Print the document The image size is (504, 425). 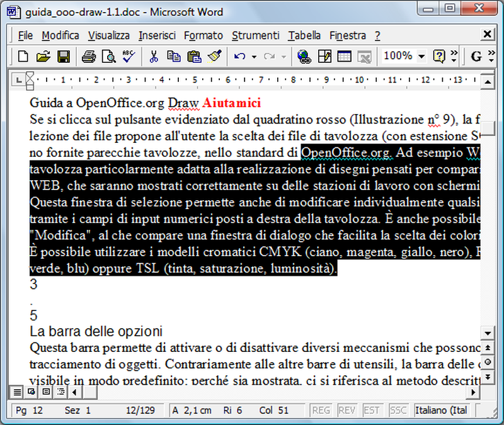point(88,57)
